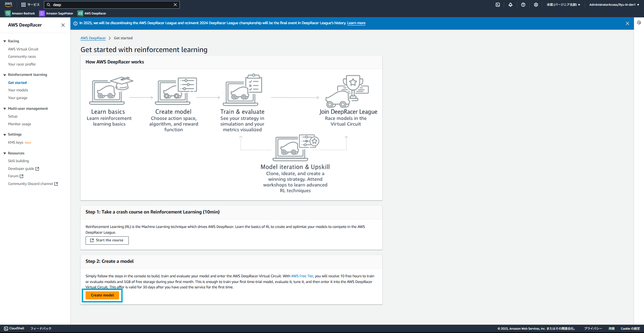
Task: Open the services grid menu icon
Action: point(23,5)
